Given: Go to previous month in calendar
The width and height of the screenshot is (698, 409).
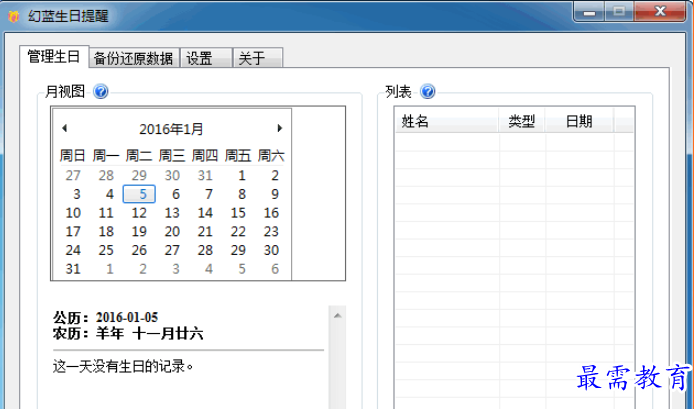Looking at the screenshot, I should coord(65,128).
